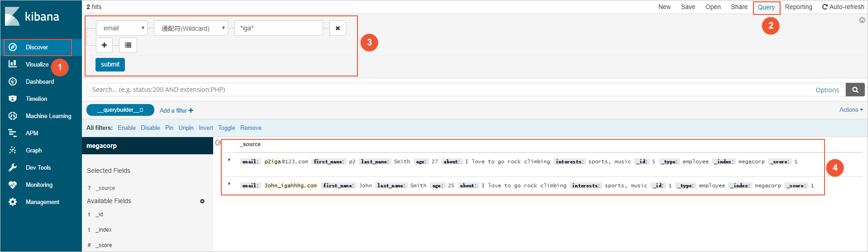Open Available Fields settings gear
The height and width of the screenshot is (252, 868).
click(x=202, y=201)
